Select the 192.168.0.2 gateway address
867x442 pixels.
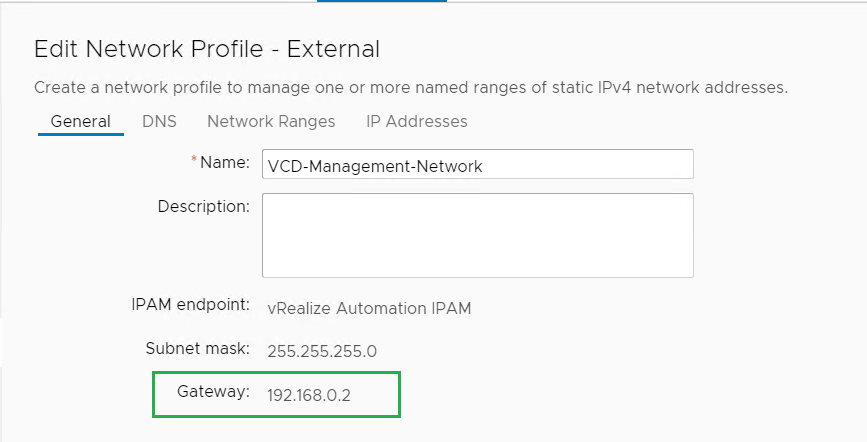(309, 395)
